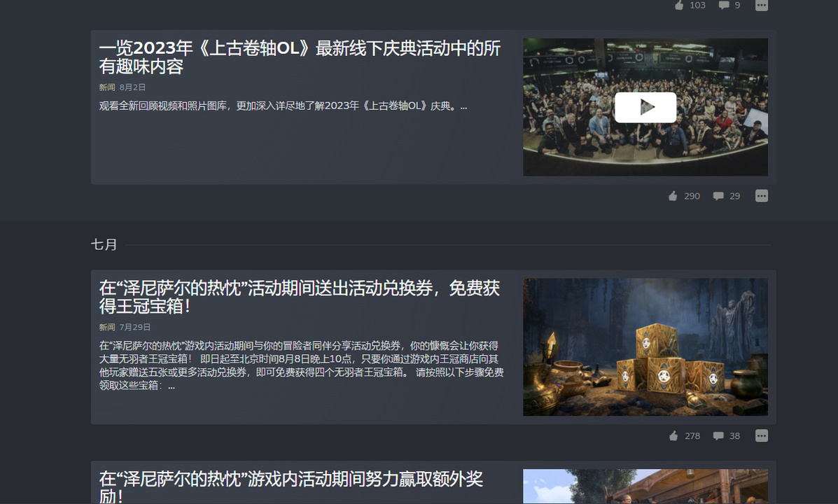
Task: Play the 2023 ESO celebration video
Action: coord(645,107)
